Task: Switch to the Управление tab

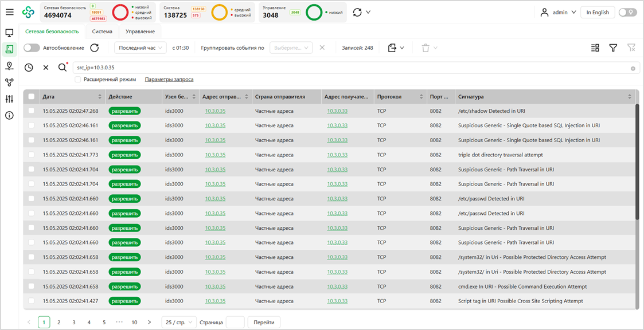Action: [x=140, y=32]
